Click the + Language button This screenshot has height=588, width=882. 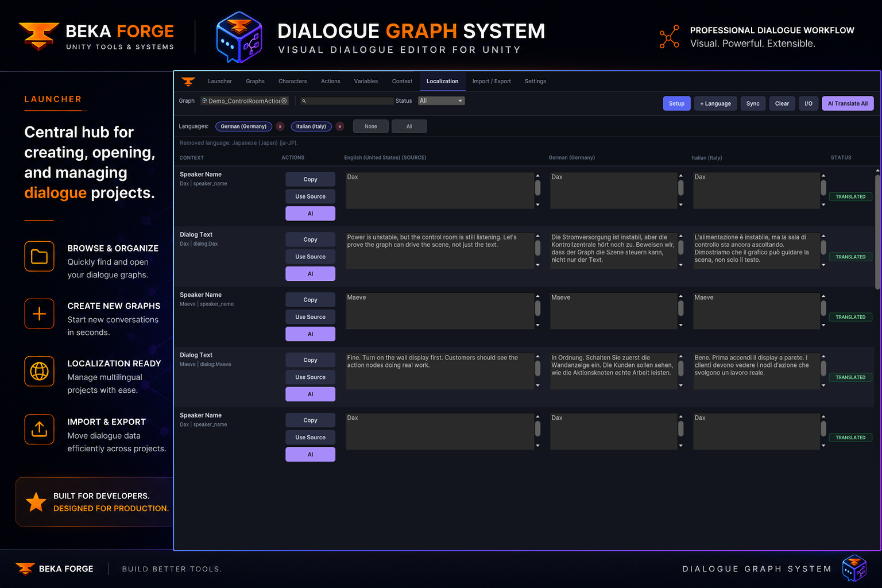[x=715, y=103]
